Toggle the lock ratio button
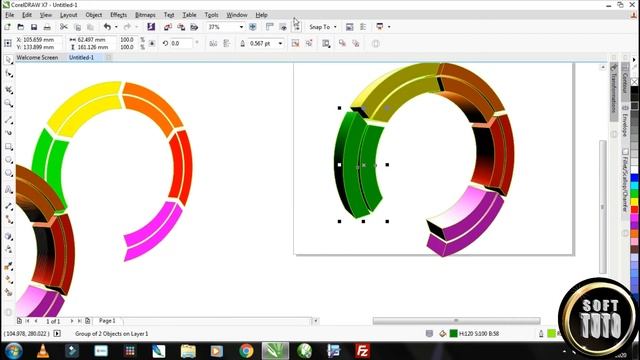The height and width of the screenshot is (360, 640). pyautogui.click(x=152, y=43)
